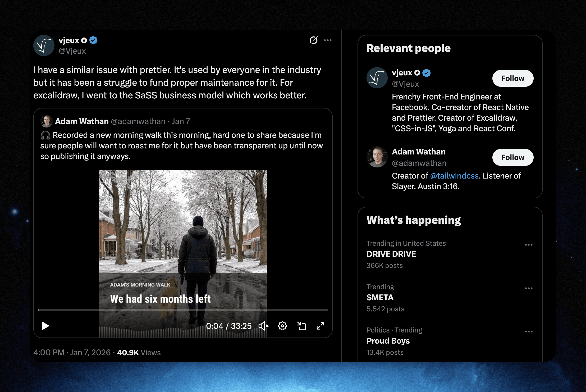Open the post's three-dot more menu
This screenshot has width=586, height=392.
tap(328, 40)
